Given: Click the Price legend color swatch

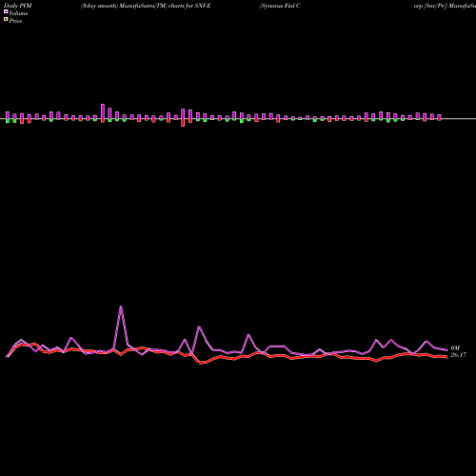Looking at the screenshot, I should (6, 20).
